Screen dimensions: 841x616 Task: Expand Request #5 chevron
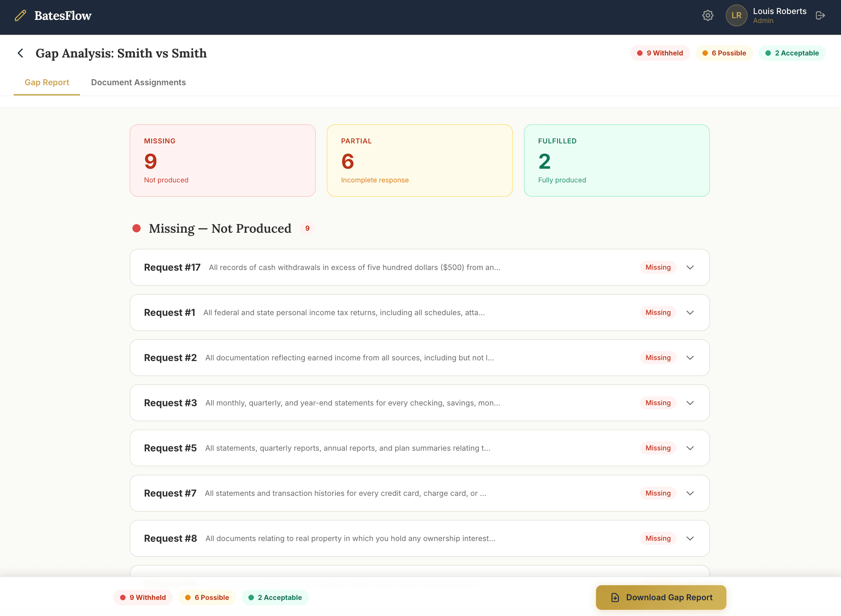pos(690,448)
